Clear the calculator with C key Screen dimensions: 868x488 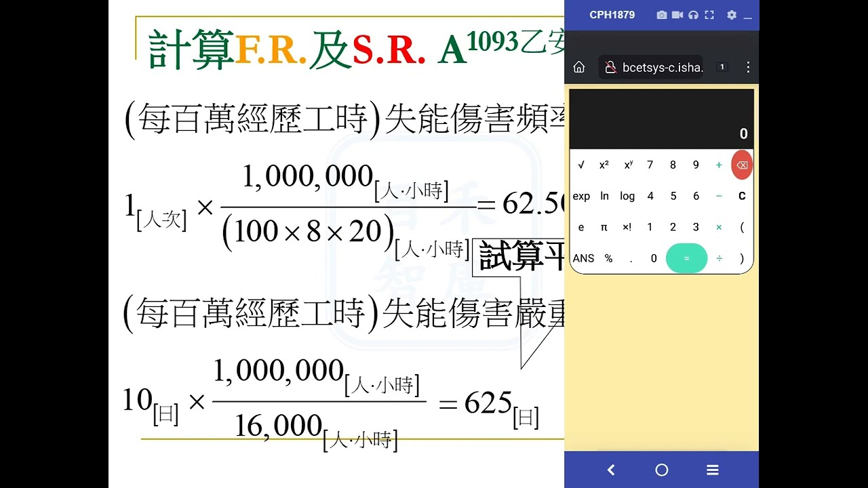pos(742,197)
